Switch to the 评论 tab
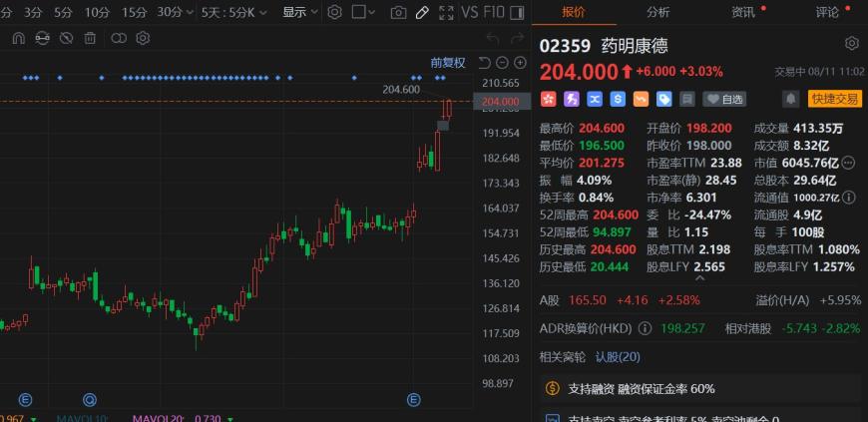868x422 pixels. tap(827, 12)
